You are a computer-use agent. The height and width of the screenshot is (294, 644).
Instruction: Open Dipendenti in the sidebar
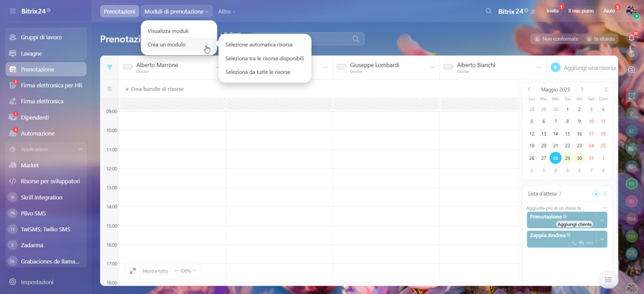pos(46,117)
